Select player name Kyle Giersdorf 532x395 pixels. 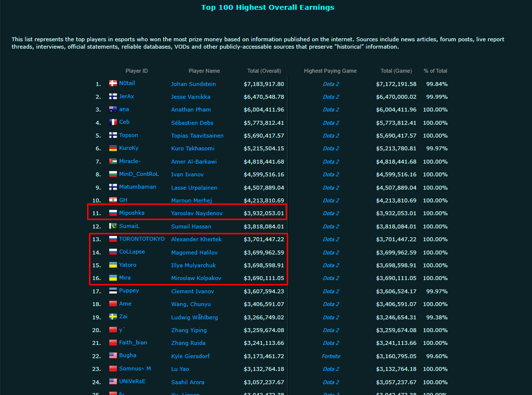point(190,356)
